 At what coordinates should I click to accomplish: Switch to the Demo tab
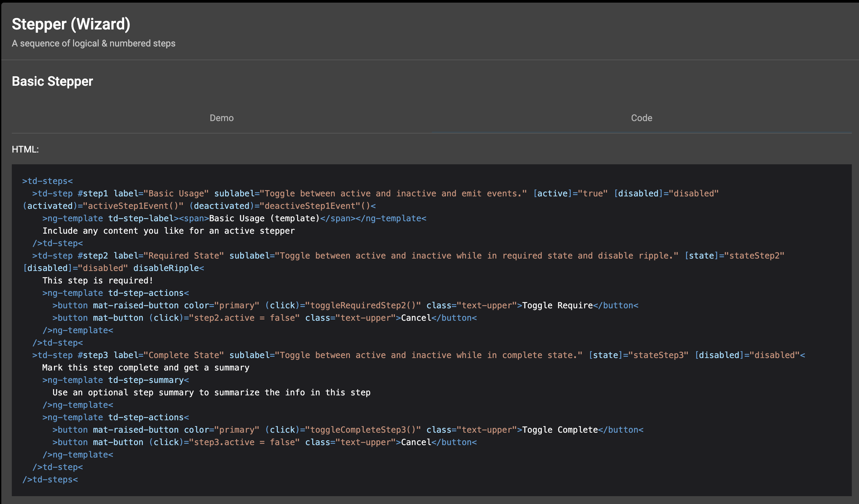point(222,118)
